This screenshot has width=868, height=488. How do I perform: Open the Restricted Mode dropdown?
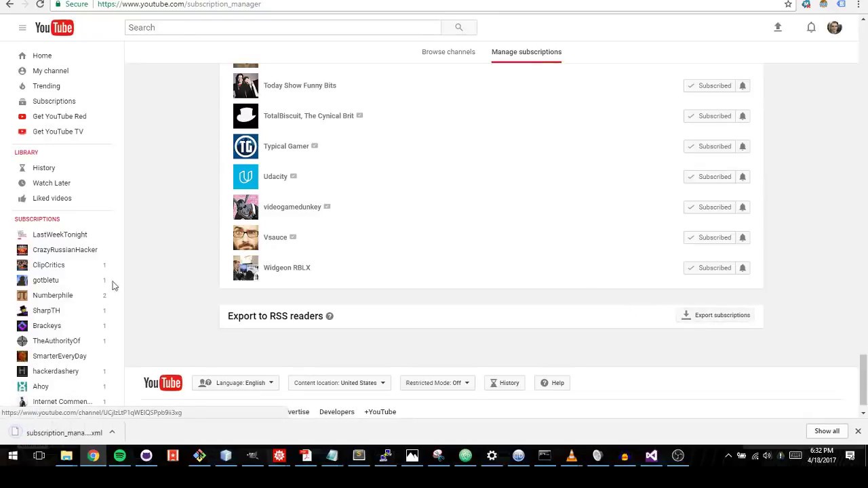click(437, 383)
